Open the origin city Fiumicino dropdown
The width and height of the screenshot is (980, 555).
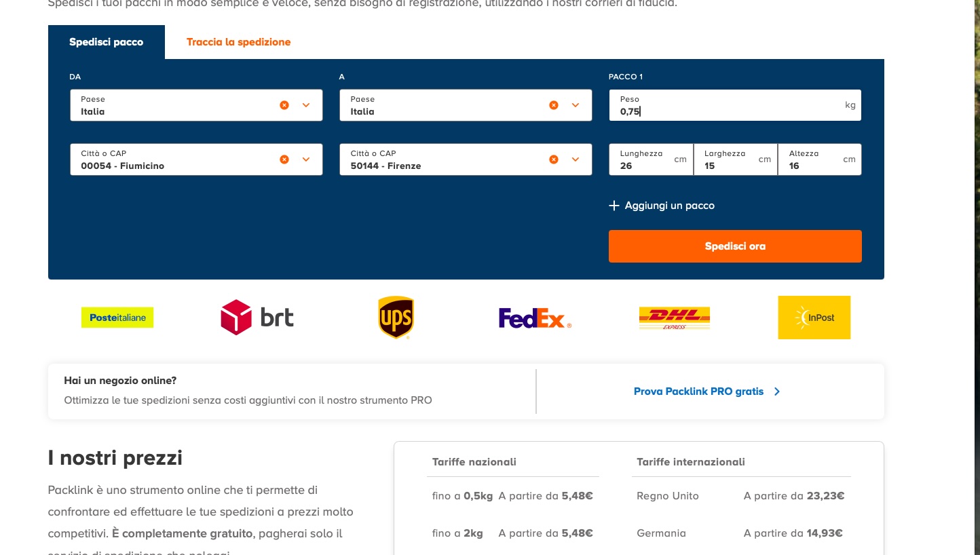click(306, 159)
